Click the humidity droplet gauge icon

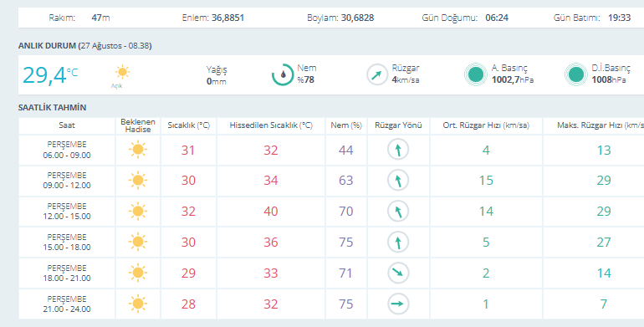(x=283, y=74)
